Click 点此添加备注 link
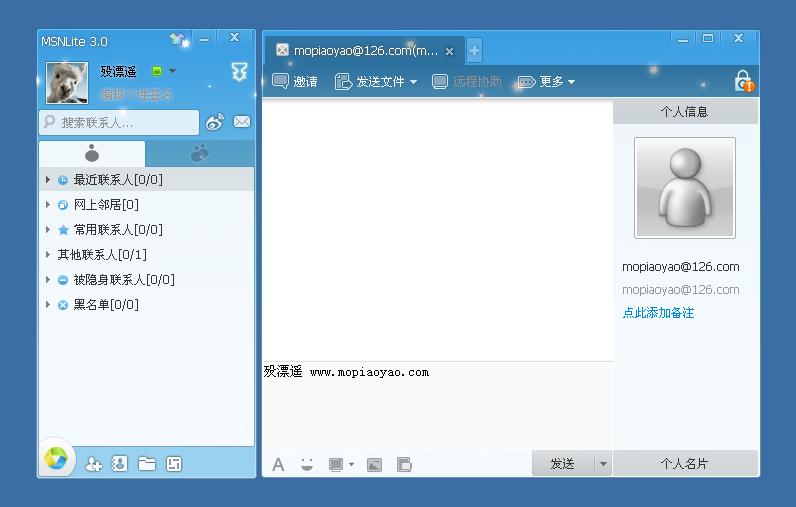This screenshot has width=796, height=507. click(658, 313)
